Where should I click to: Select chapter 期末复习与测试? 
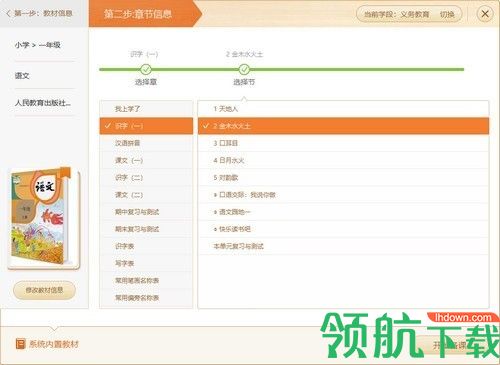pos(146,229)
